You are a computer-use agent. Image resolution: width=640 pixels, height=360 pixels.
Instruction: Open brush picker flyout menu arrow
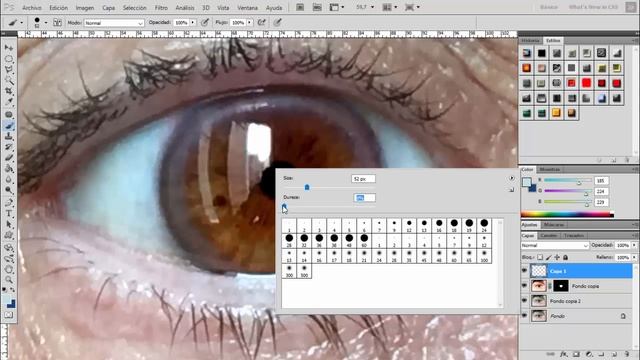(x=511, y=178)
